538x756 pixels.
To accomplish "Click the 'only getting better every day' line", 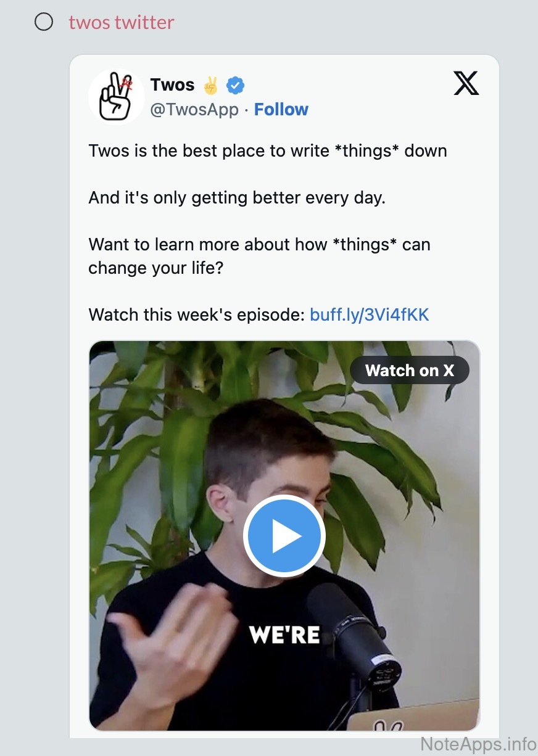I will 237,198.
